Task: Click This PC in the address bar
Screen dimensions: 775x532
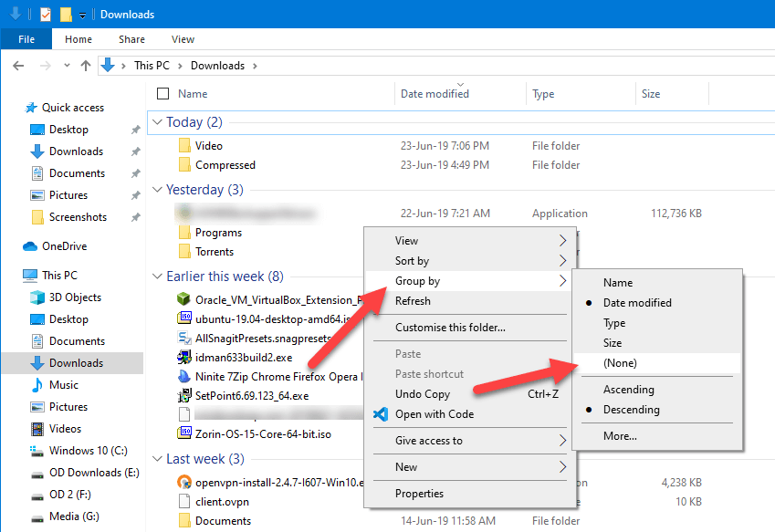Action: (x=152, y=66)
